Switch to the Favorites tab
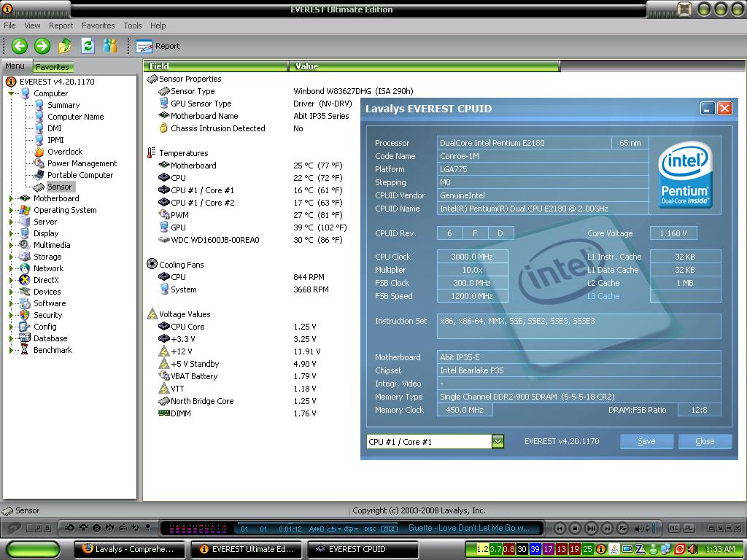 click(x=53, y=67)
